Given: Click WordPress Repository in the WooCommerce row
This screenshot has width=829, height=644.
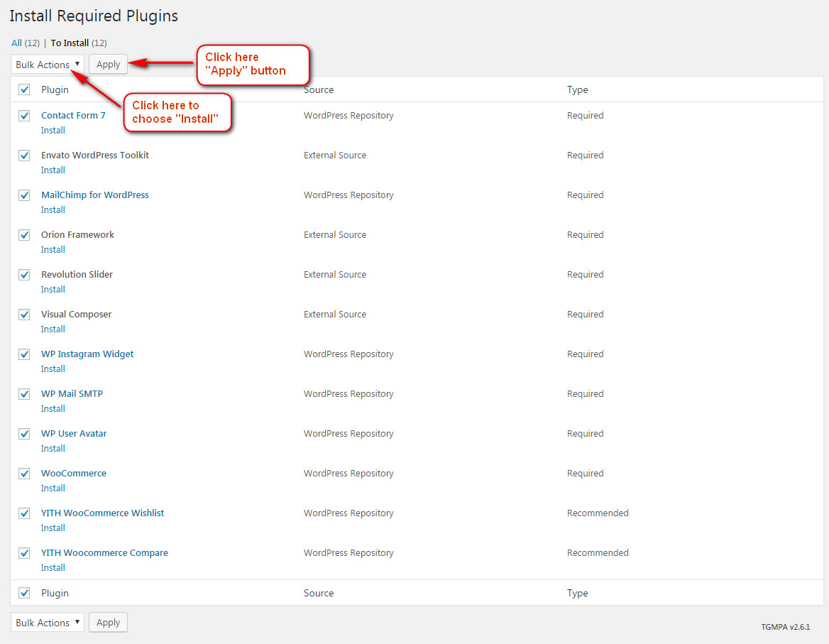Looking at the screenshot, I should click(x=349, y=473).
